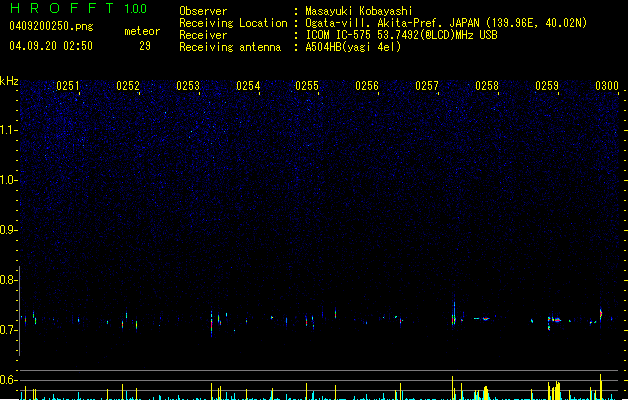Click the Observer label
This screenshot has height=400, width=629.
point(203,11)
